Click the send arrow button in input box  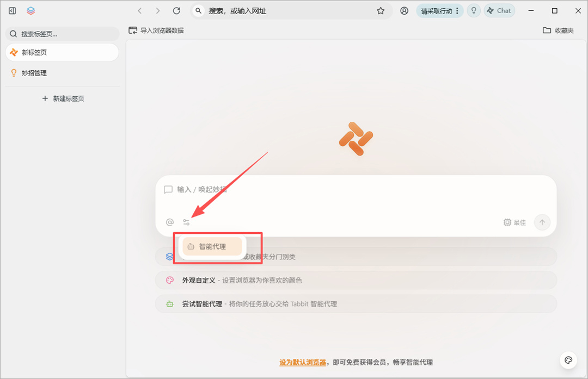tap(542, 222)
